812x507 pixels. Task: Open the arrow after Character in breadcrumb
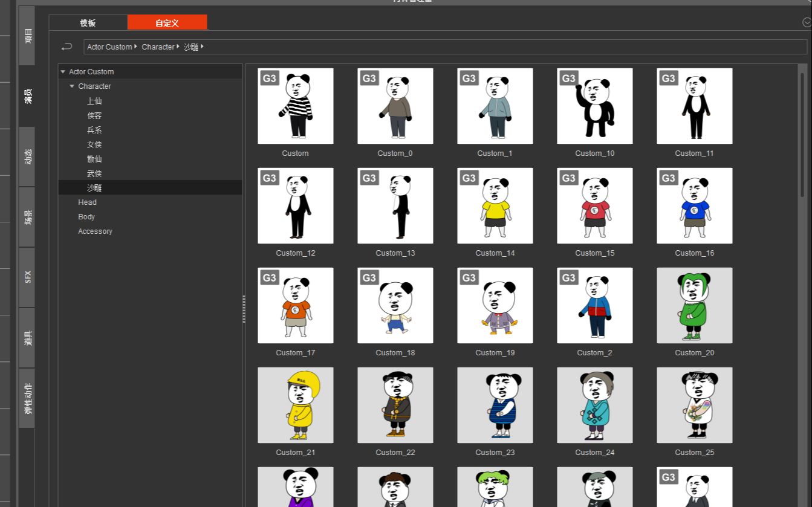click(178, 47)
